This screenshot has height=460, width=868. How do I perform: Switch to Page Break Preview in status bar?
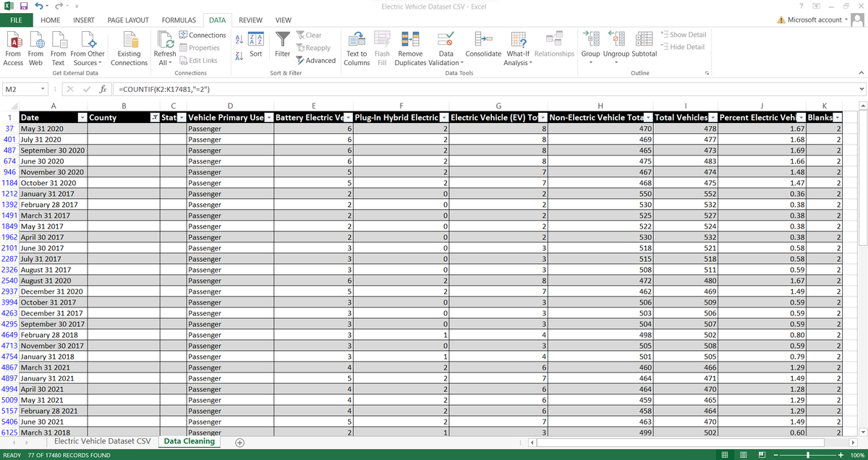pos(763,454)
